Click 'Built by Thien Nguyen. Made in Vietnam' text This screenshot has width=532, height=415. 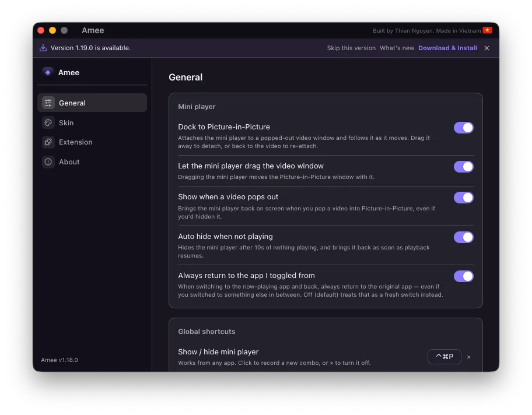click(426, 31)
